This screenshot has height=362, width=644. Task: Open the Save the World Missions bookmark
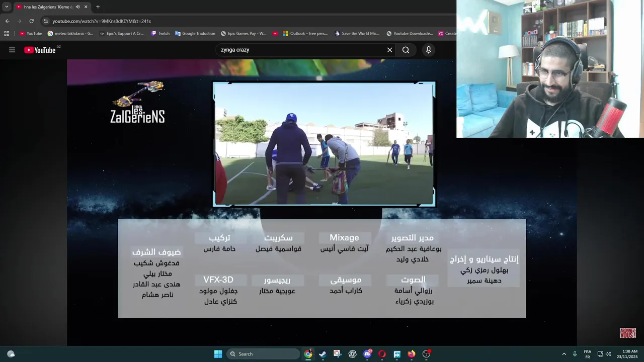point(357,34)
